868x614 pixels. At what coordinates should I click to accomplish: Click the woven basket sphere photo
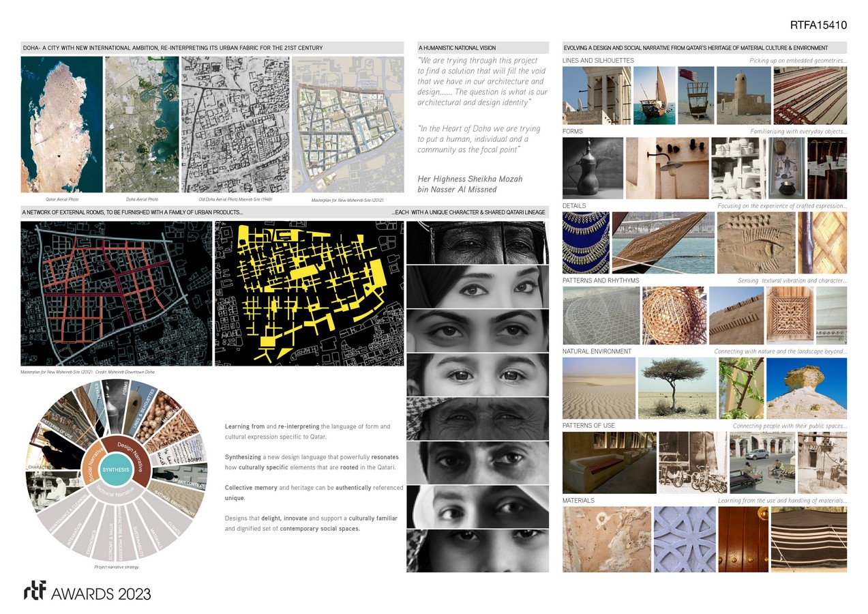pyautogui.click(x=674, y=315)
